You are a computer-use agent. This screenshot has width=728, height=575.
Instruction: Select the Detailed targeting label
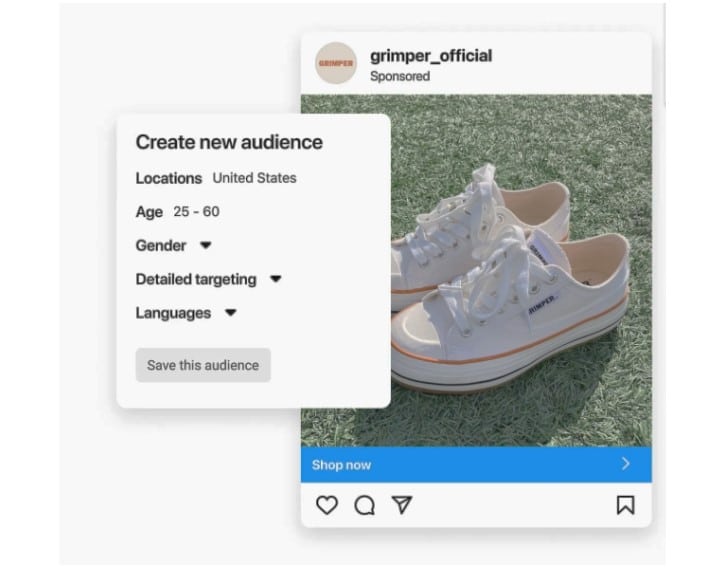196,279
